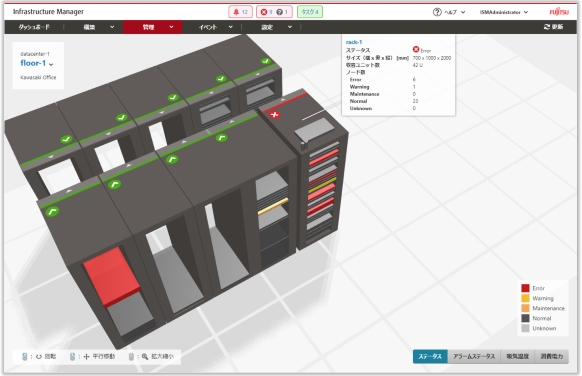This screenshot has width=582, height=376.
Task: Switch view to 消費電力 mode
Action: [552, 356]
